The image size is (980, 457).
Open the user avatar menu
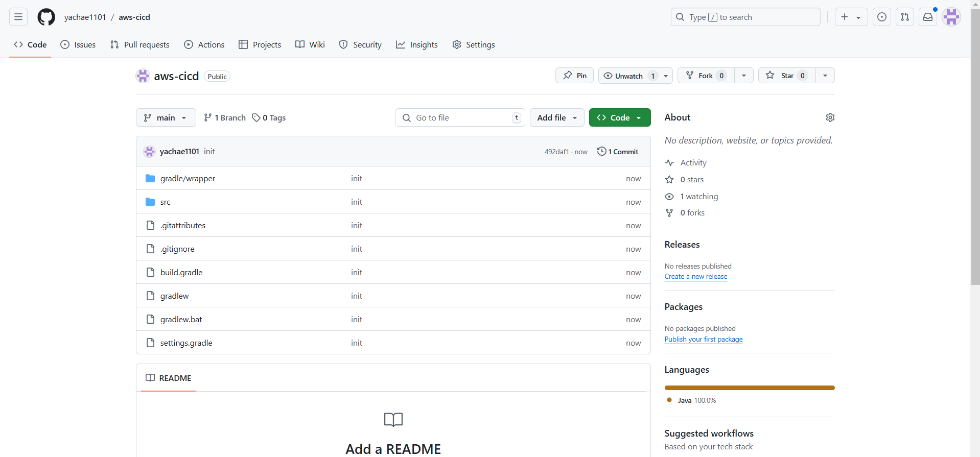pyautogui.click(x=951, y=17)
